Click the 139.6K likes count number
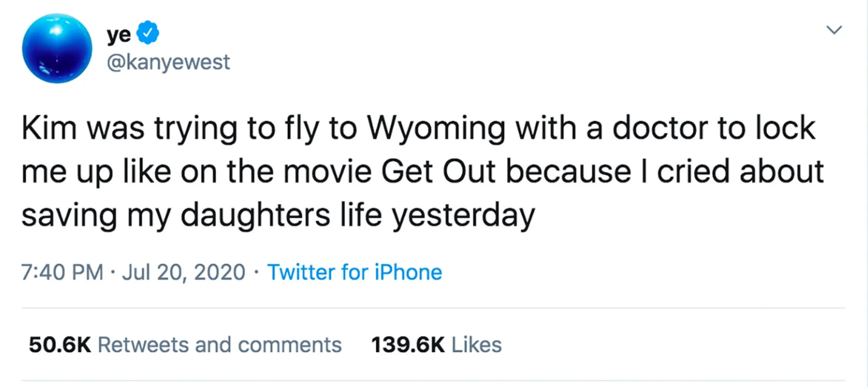The width and height of the screenshot is (868, 388). [x=408, y=345]
